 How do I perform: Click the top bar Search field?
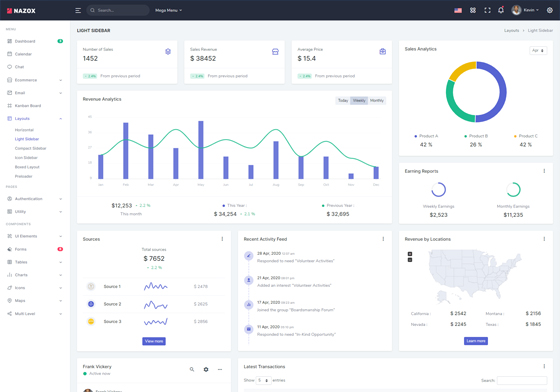118,10
